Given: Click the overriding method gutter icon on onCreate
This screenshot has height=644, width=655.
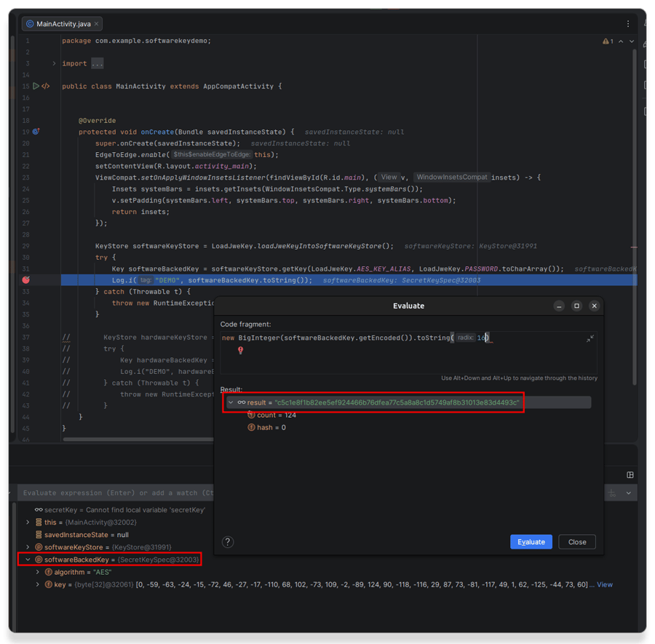Looking at the screenshot, I should pyautogui.click(x=35, y=132).
